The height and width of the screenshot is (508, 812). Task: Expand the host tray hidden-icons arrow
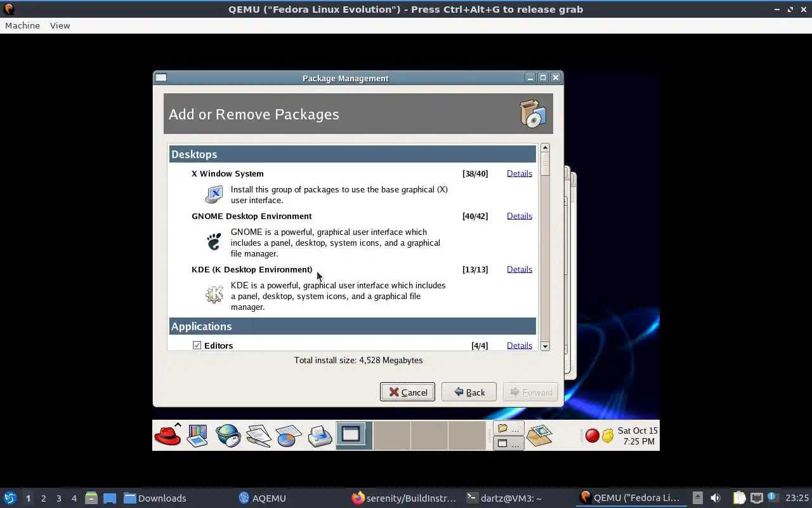pos(697,498)
